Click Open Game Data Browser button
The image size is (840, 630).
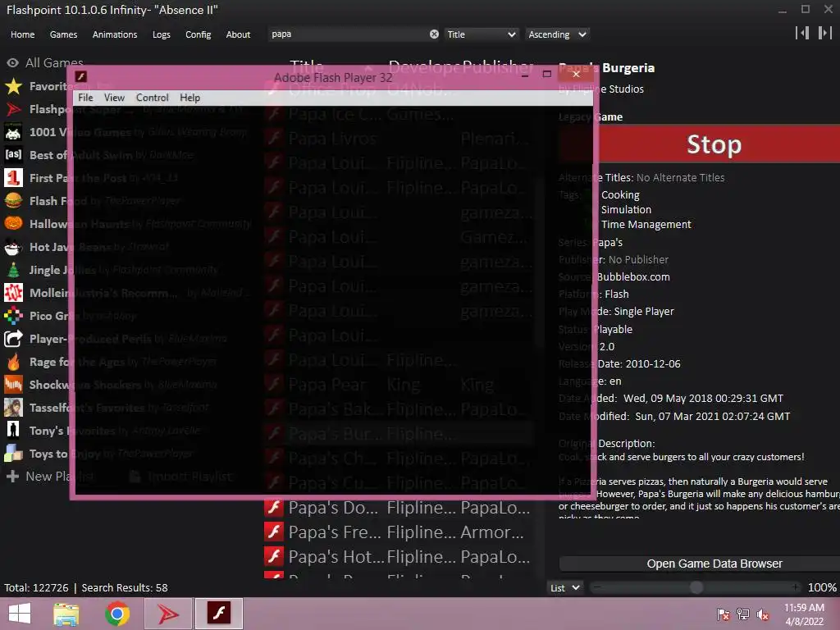[x=714, y=564]
